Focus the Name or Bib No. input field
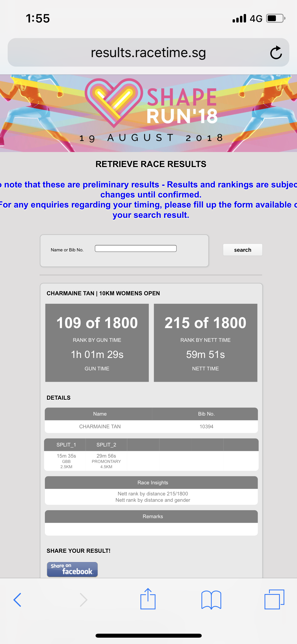The height and width of the screenshot is (644, 297). tap(136, 249)
